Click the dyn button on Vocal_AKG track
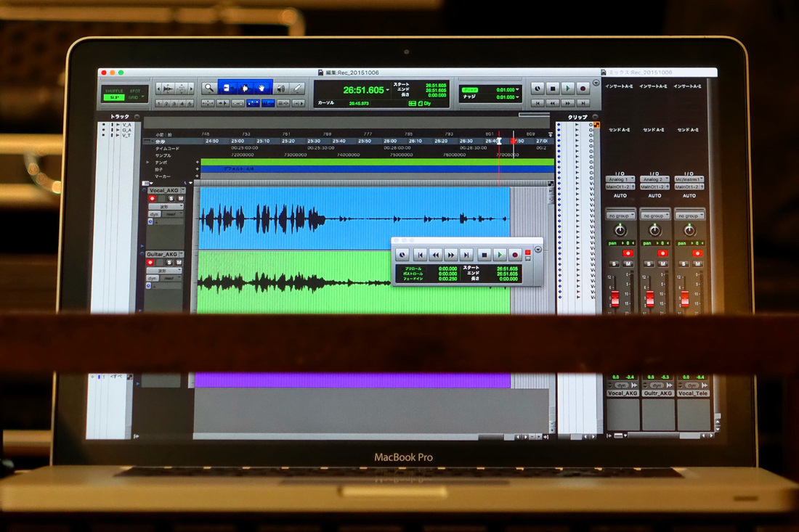This screenshot has width=799, height=532. (155, 214)
